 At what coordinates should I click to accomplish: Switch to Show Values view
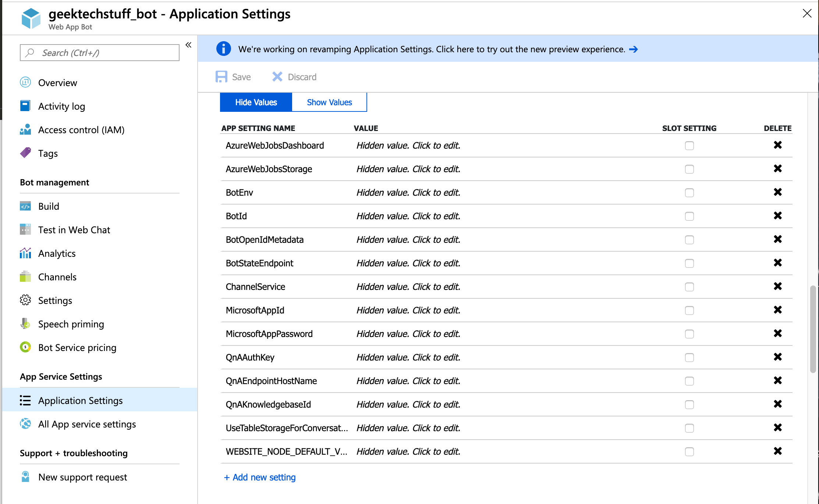pos(329,102)
